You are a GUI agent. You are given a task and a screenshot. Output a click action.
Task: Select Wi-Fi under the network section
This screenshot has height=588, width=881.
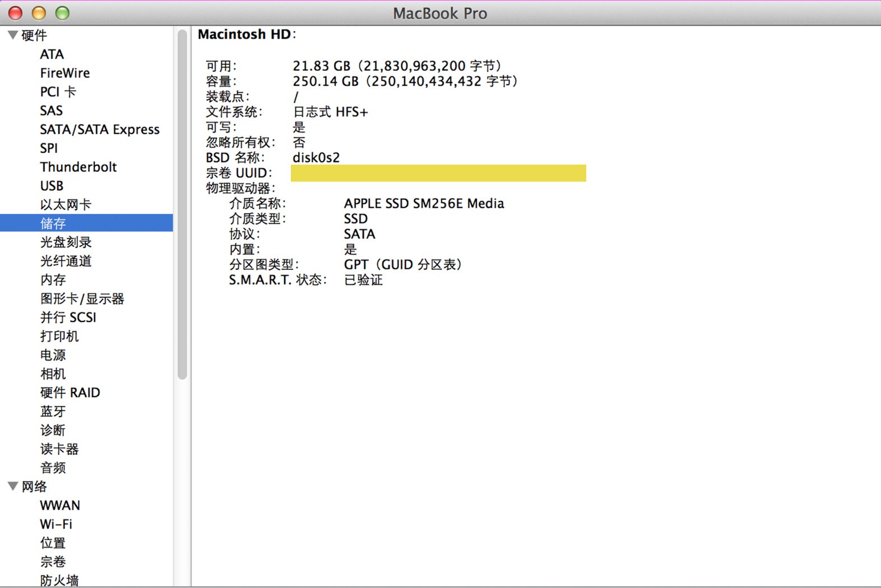pos(56,524)
